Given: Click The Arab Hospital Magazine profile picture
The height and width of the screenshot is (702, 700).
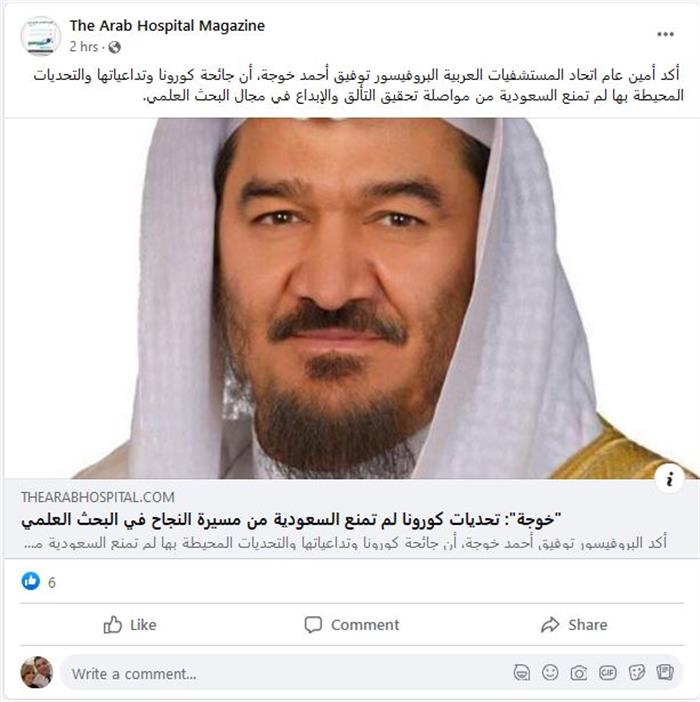Looking at the screenshot, I should (x=40, y=36).
